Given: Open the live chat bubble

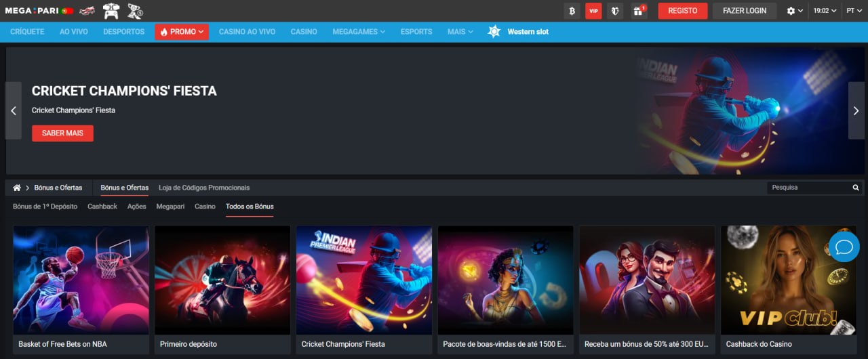Looking at the screenshot, I should [x=844, y=247].
